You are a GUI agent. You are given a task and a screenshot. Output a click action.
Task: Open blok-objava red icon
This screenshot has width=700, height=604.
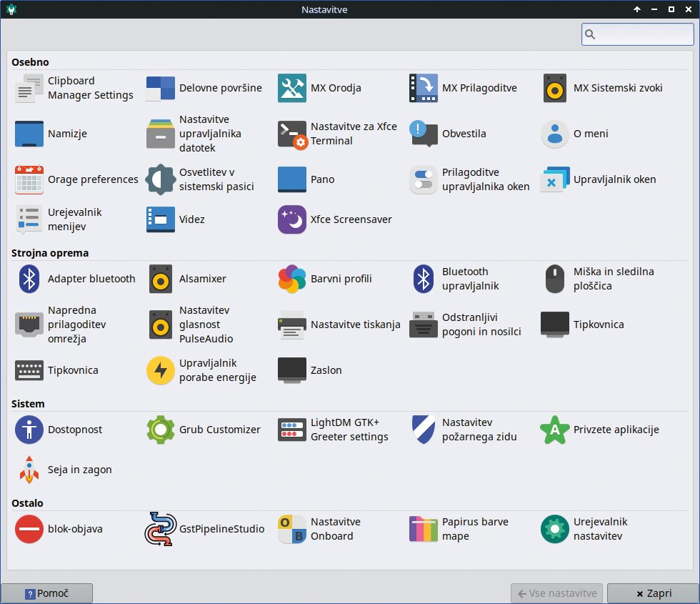coord(29,529)
